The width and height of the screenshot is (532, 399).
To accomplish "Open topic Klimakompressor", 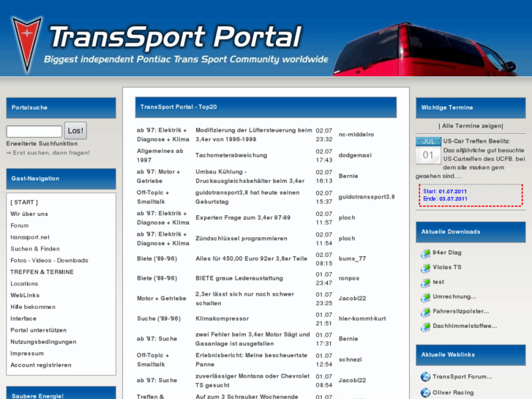I will click(222, 319).
